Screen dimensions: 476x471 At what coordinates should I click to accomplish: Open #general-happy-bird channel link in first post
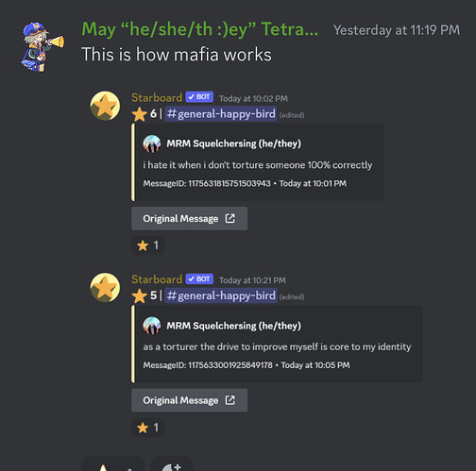tap(221, 113)
